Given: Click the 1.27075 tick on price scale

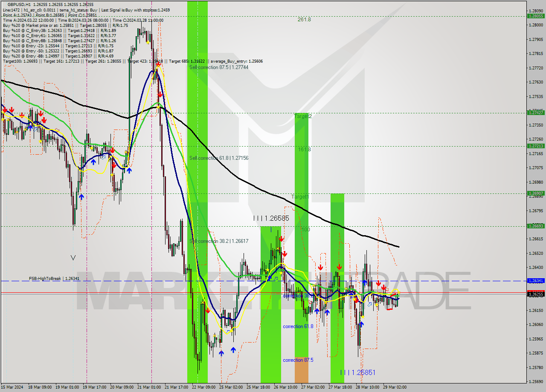Looking at the screenshot, I should [x=536, y=168].
